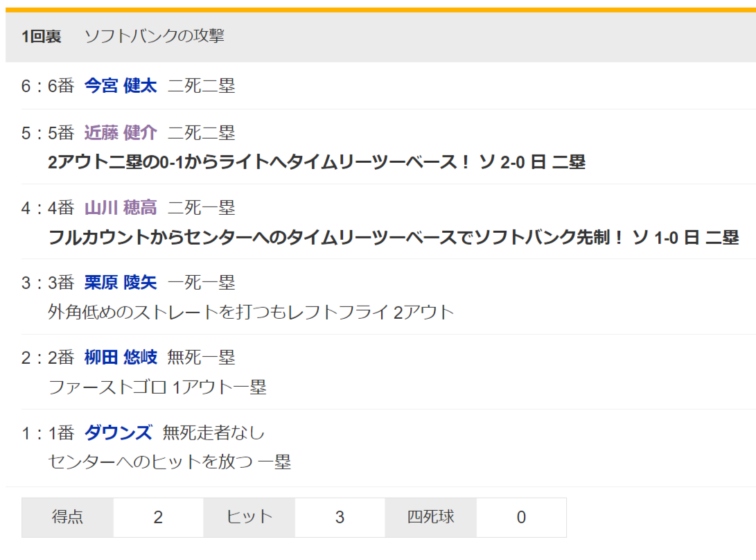Image resolution: width=756 pixels, height=560 pixels.
Task: Click the 無死走者なし situation text
Action: (x=213, y=432)
